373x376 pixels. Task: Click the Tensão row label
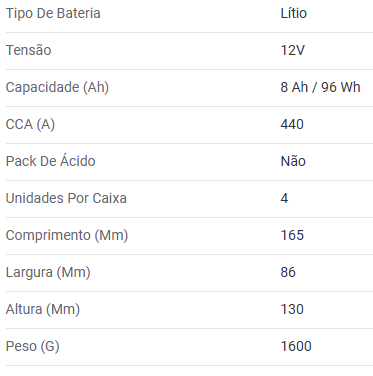(29, 50)
